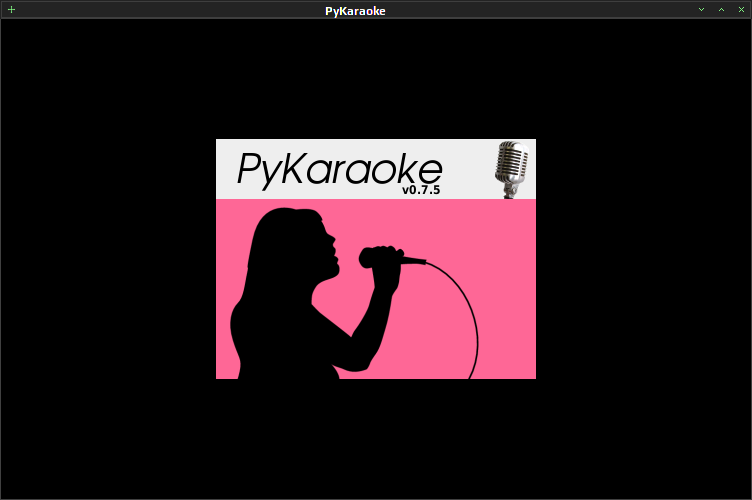The height and width of the screenshot is (500, 752).
Task: Minimize the PyKaraoke window
Action: tap(701, 10)
